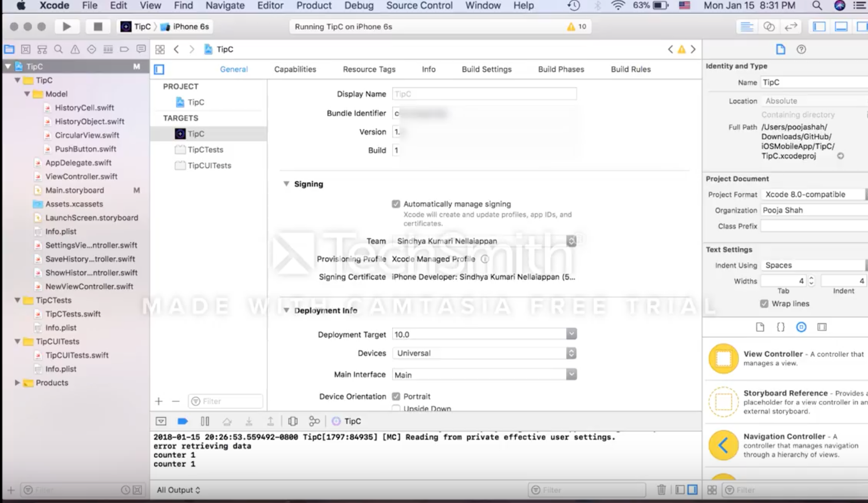Open ViewController.swift in navigator
Screen dimensions: 868x503
pos(81,176)
